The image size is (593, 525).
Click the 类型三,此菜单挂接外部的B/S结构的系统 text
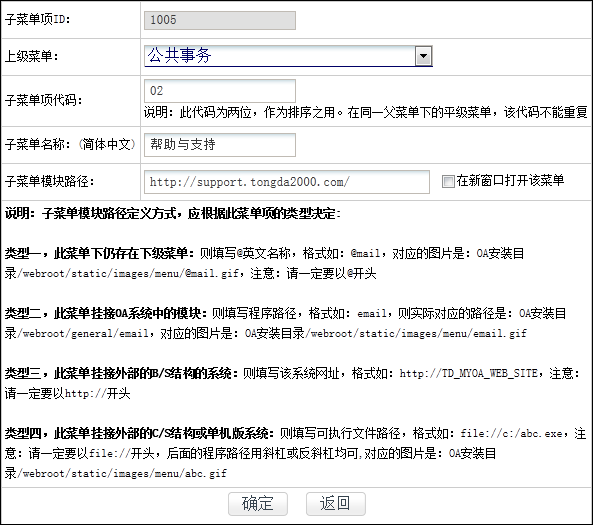tap(122, 373)
